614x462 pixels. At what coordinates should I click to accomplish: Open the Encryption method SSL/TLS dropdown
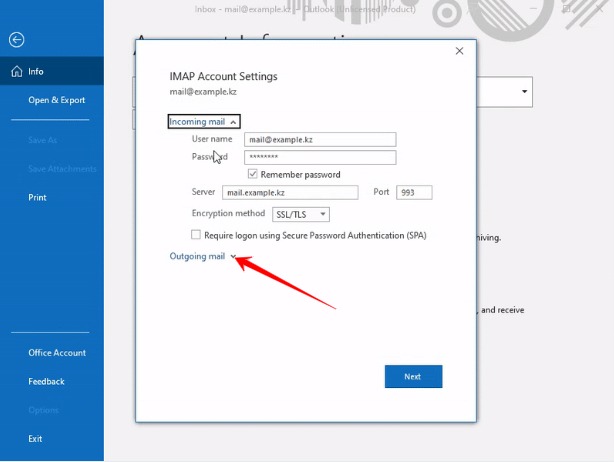301,214
